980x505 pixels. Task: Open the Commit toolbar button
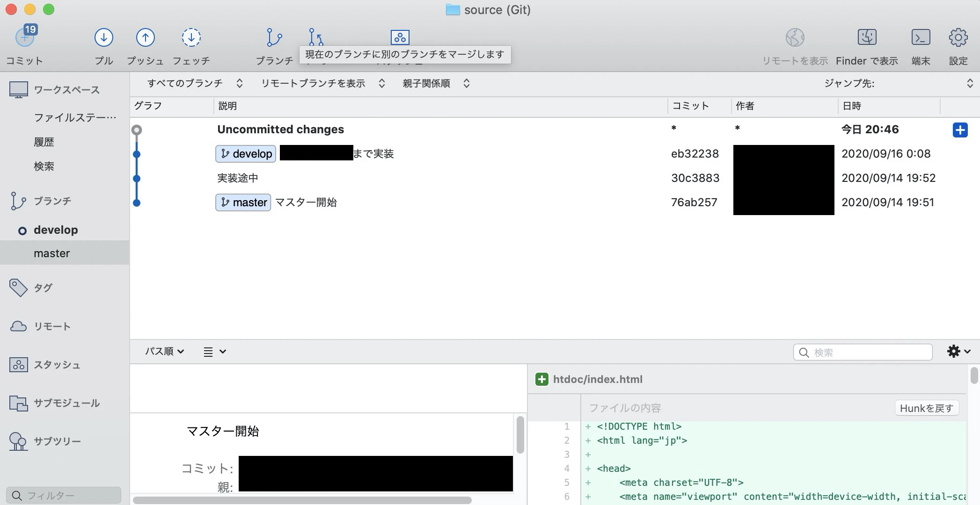pos(25,37)
